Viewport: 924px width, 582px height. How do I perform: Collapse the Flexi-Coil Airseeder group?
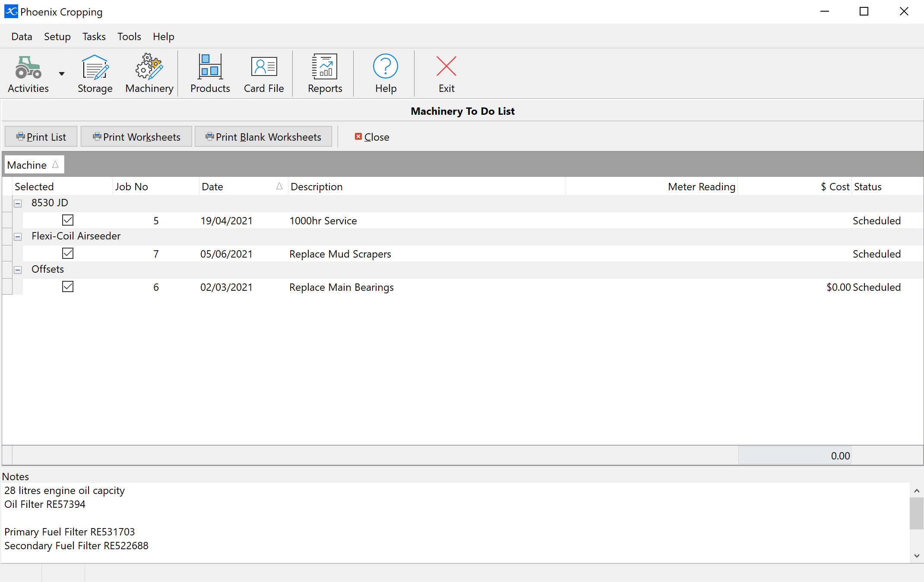click(x=18, y=237)
